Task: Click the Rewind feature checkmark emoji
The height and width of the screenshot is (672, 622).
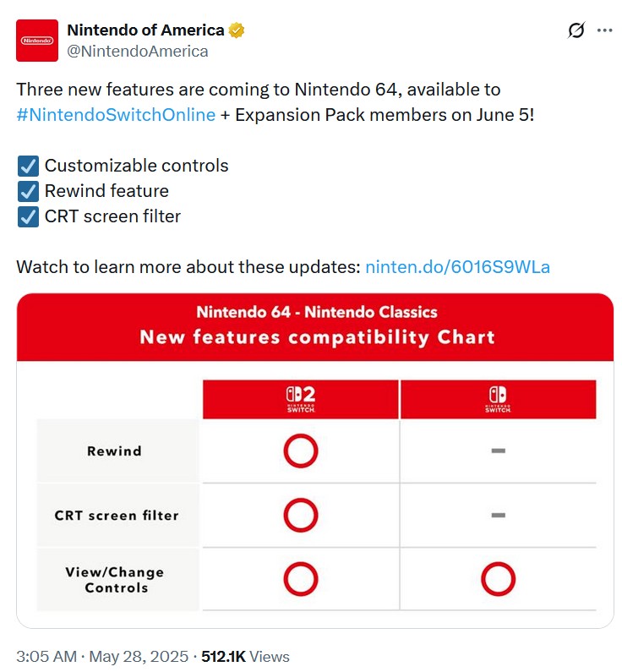Action: tap(28, 191)
